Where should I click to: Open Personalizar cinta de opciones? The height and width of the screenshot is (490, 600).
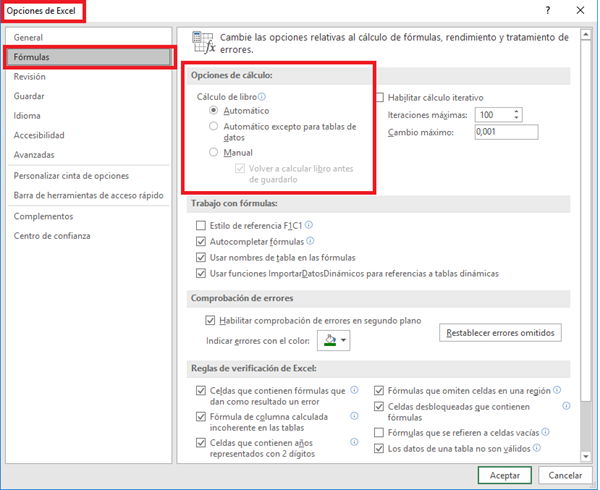pyautogui.click(x=89, y=176)
